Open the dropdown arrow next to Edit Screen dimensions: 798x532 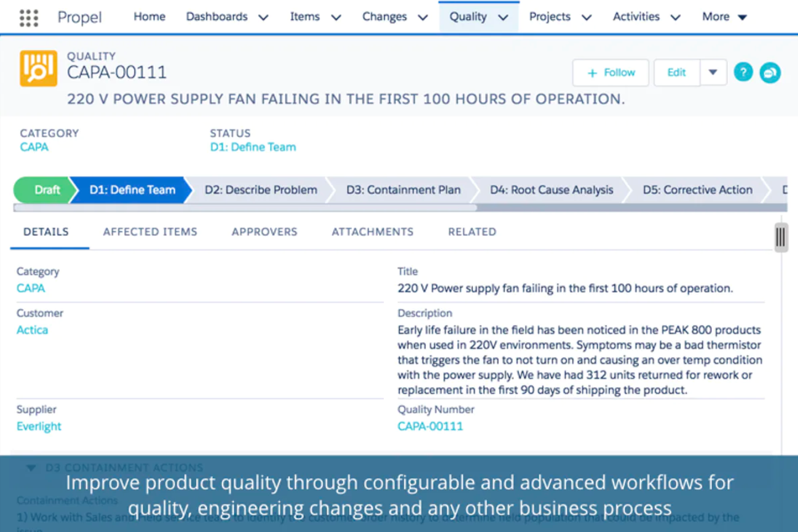[x=713, y=72]
